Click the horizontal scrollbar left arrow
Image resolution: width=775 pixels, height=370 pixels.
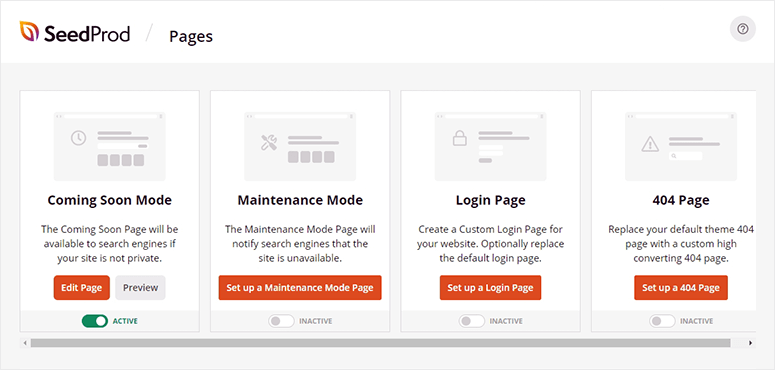point(25,343)
